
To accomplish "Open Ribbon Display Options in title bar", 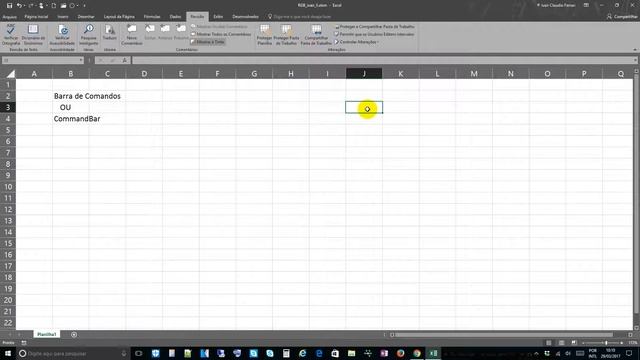I will pos(586,5).
